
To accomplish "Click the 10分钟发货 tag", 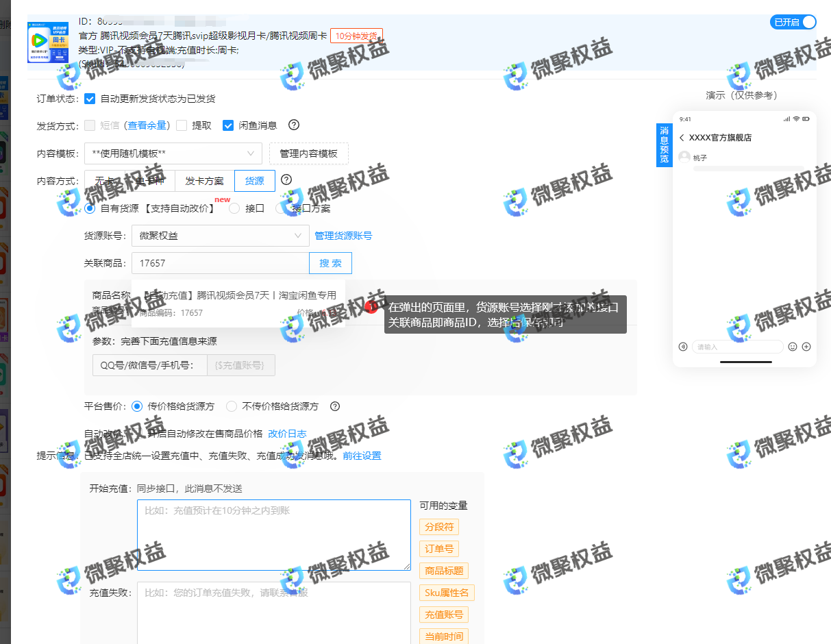I will pyautogui.click(x=356, y=36).
